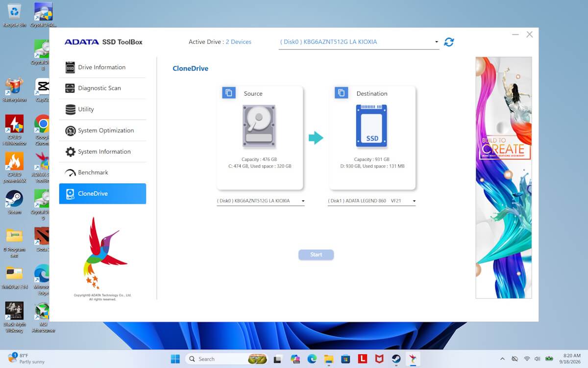Click the CloneDrive page heading
Screen dimensions: 588x368
click(191, 69)
